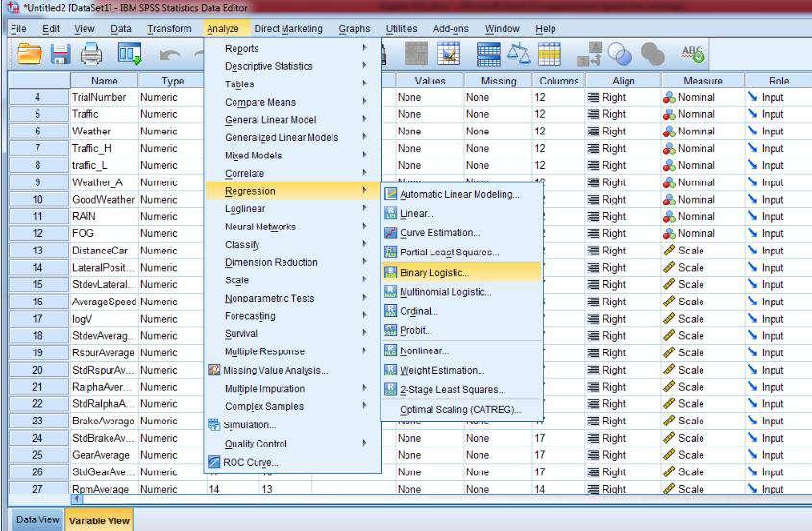
Task: Select the Variable View tab
Action: [99, 520]
